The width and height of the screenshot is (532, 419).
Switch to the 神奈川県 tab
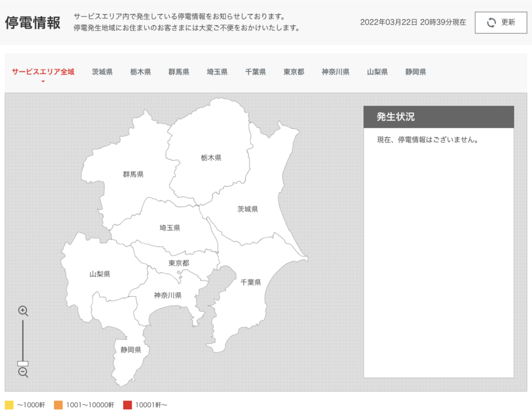(x=336, y=72)
